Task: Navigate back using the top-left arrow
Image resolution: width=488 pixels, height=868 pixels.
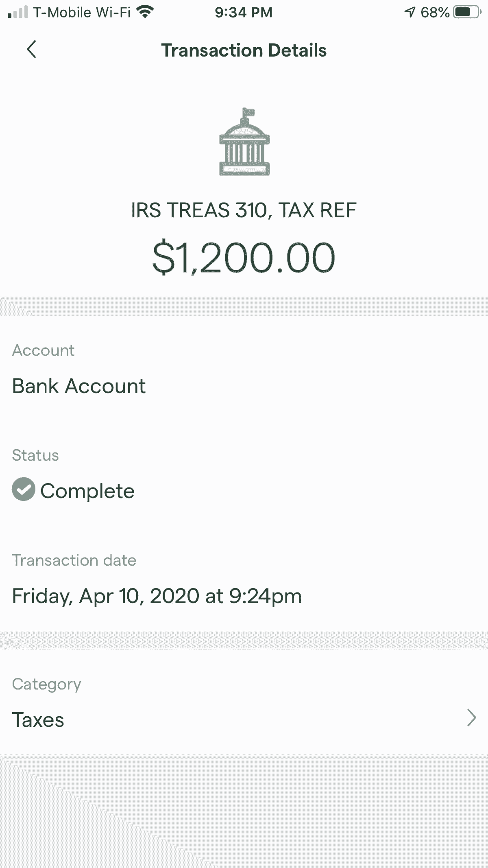Action: point(32,50)
